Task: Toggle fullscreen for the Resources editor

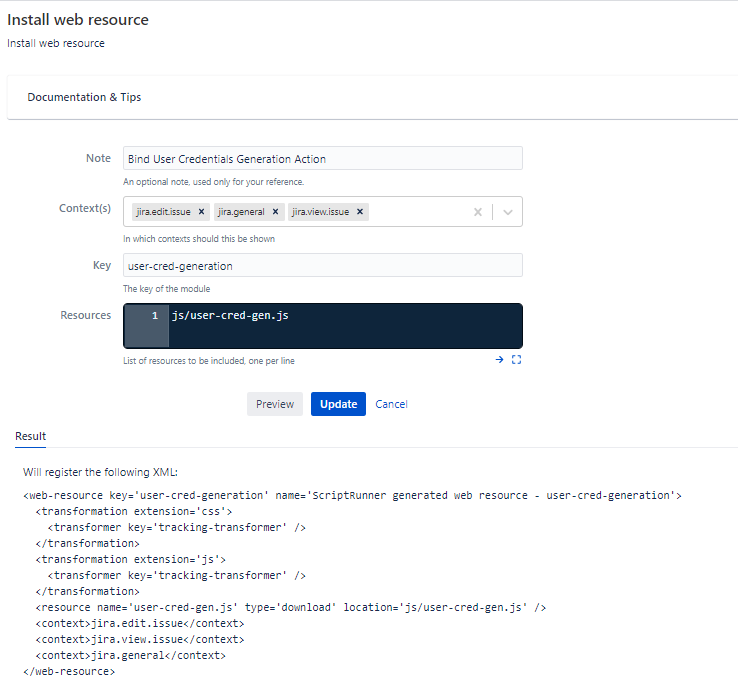Action: [x=516, y=360]
